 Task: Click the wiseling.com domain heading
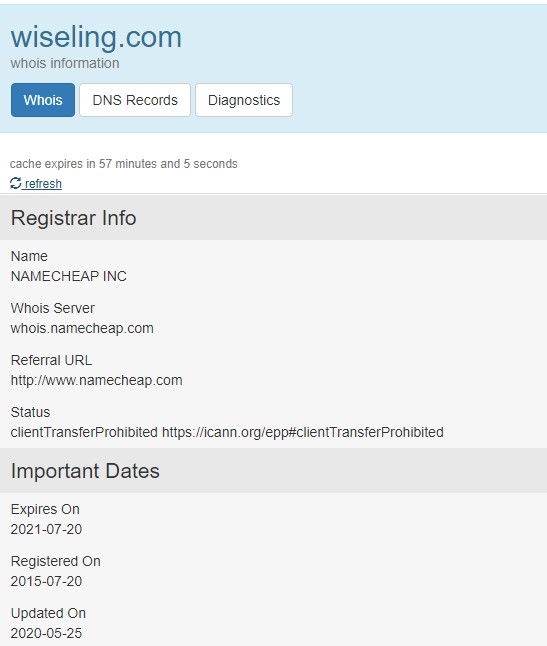96,37
